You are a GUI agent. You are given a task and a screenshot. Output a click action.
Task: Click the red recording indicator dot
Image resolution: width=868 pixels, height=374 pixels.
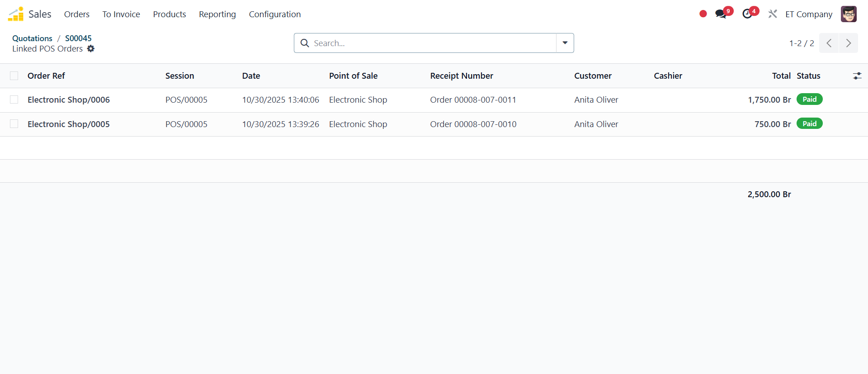tap(703, 14)
